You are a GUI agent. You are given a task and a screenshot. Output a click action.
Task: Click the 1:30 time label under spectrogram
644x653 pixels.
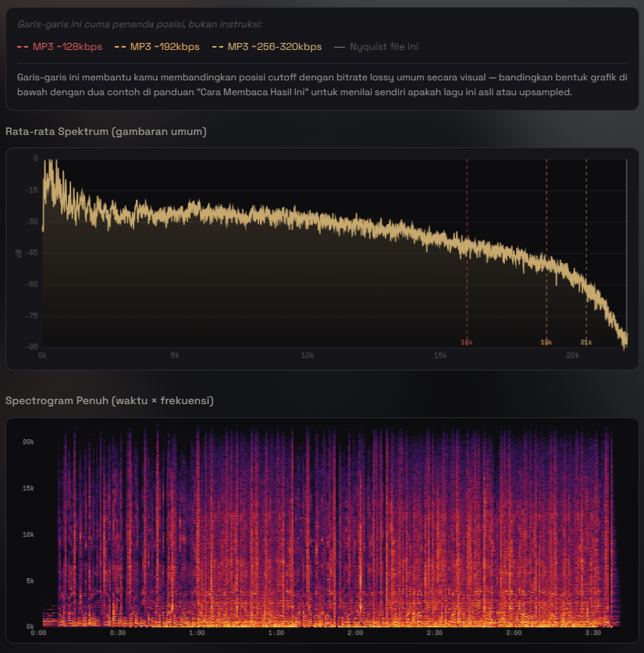tap(276, 633)
